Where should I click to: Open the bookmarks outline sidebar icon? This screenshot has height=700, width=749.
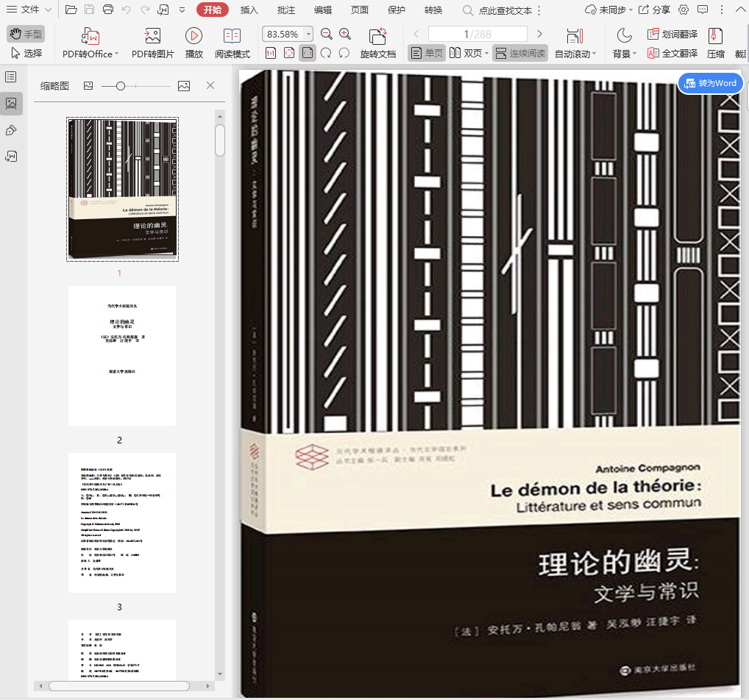tap(11, 77)
